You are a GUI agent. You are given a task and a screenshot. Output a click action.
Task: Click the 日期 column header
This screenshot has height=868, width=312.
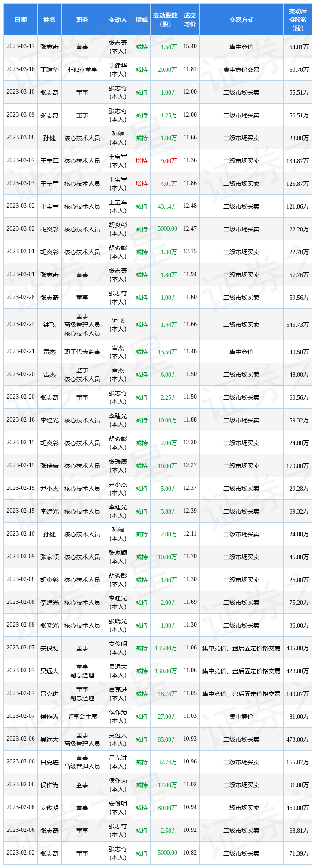coord(21,20)
